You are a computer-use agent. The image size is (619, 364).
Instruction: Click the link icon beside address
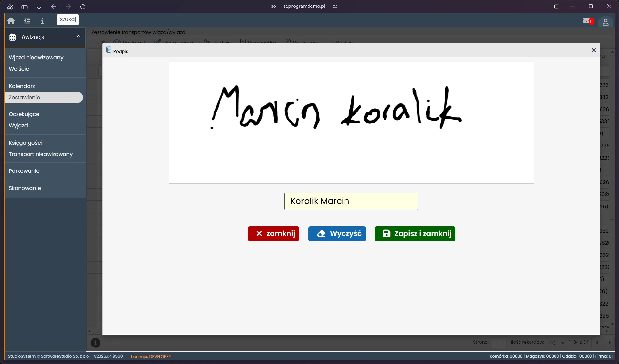coord(274,6)
